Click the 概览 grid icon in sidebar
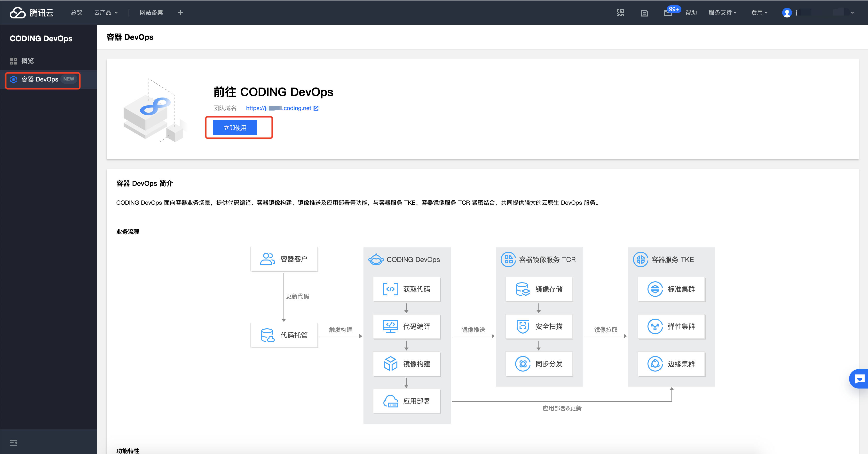The image size is (868, 454). click(14, 61)
